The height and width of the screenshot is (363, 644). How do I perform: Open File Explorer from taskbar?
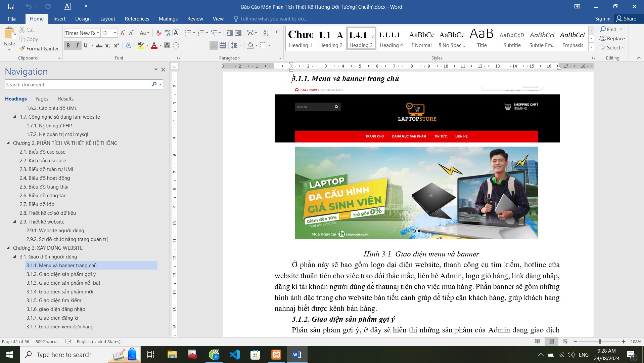tap(172, 355)
